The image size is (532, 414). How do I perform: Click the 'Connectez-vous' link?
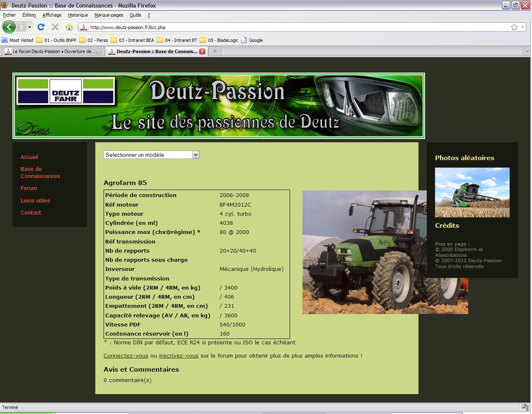126,356
